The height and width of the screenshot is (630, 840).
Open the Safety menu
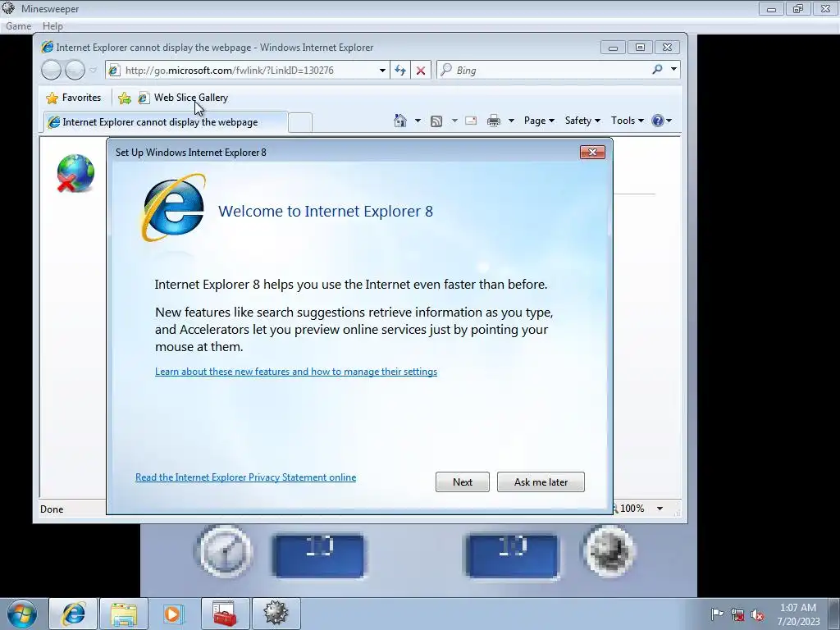582,121
